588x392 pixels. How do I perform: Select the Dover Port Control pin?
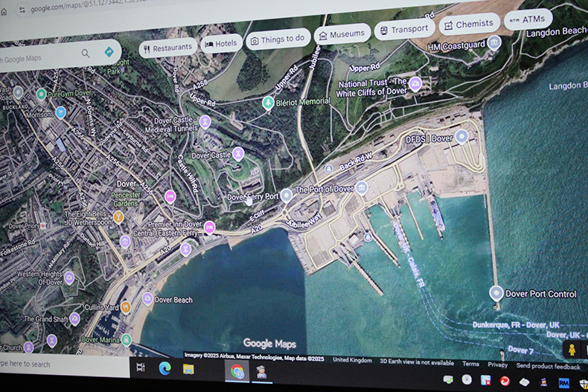click(x=496, y=293)
